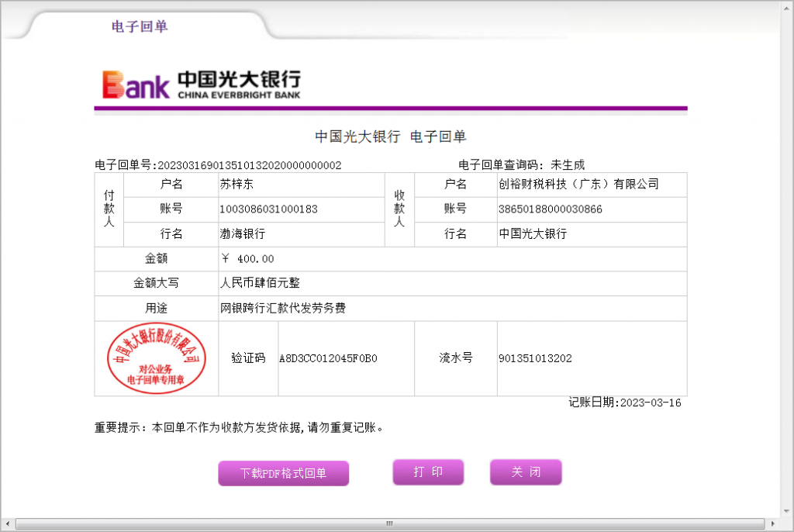Click the 关闭 button
794x532 pixels.
(526, 472)
